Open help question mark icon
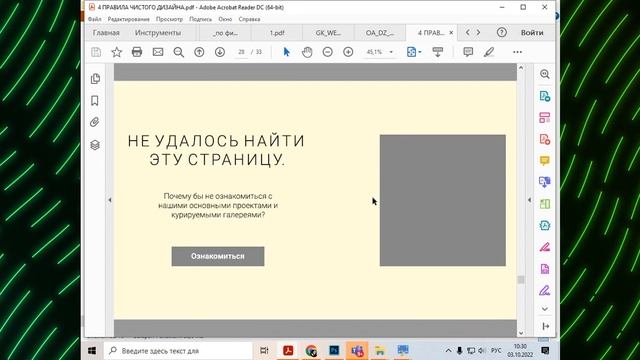640x360 pixels. [x=502, y=33]
